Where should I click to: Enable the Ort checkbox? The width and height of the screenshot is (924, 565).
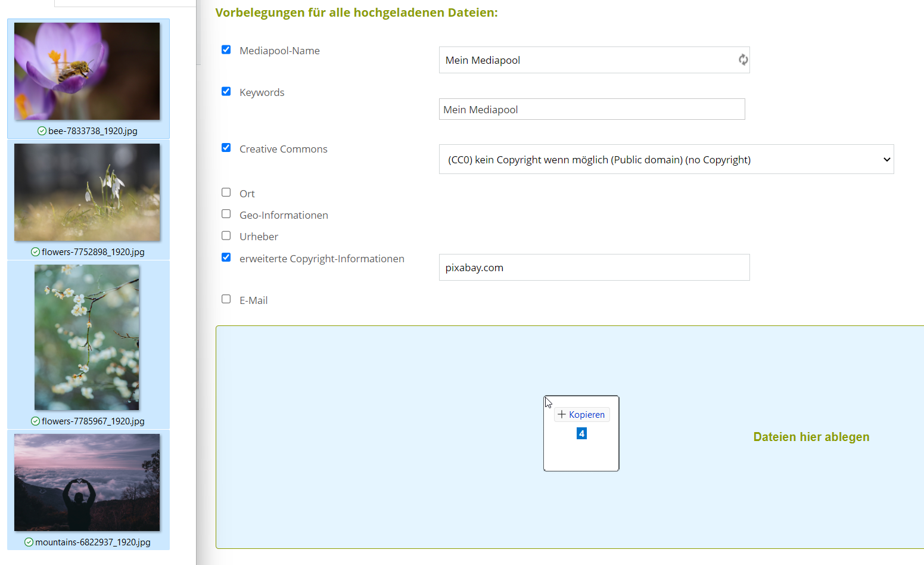(x=226, y=193)
